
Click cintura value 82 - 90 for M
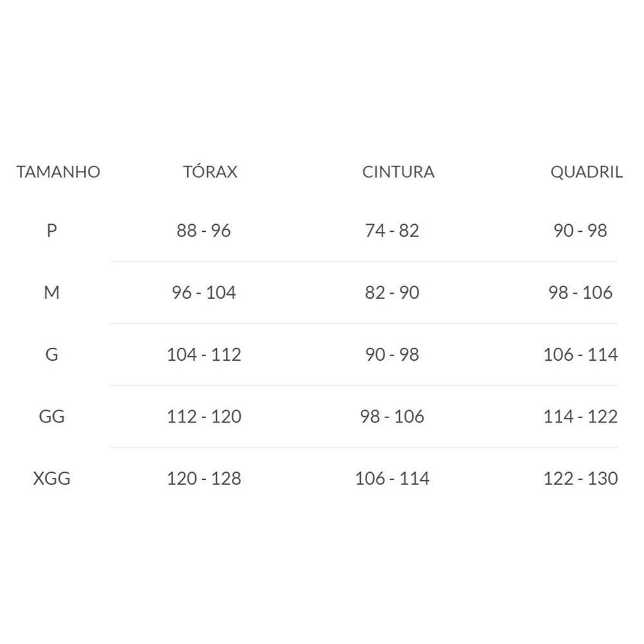[392, 292]
